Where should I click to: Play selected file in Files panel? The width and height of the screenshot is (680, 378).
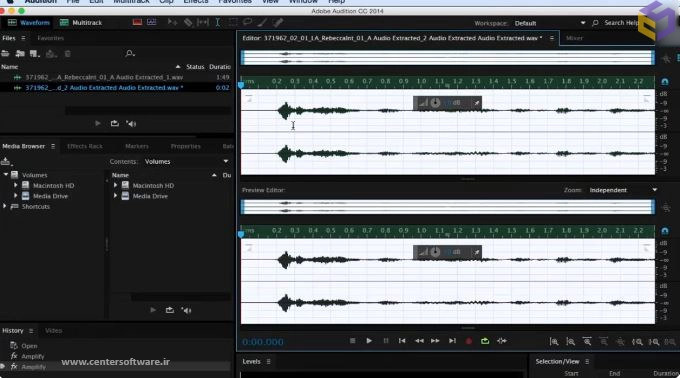[x=98, y=124]
